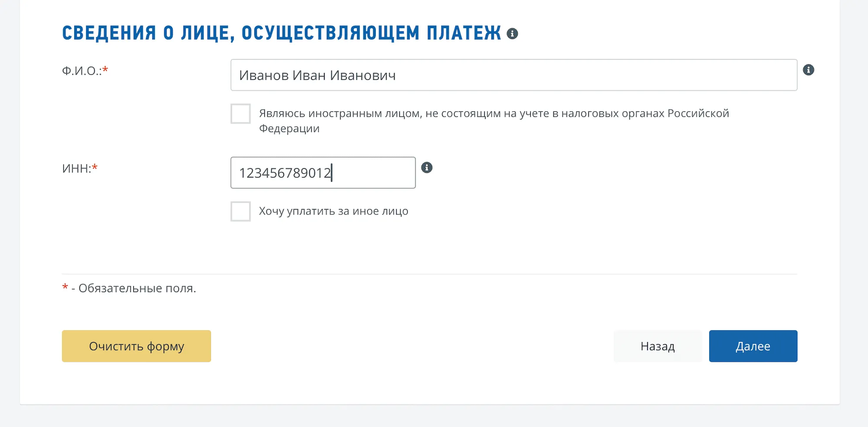The height and width of the screenshot is (427, 868).
Task: Click the info icon next to Ф.И.О. field
Action: (809, 70)
